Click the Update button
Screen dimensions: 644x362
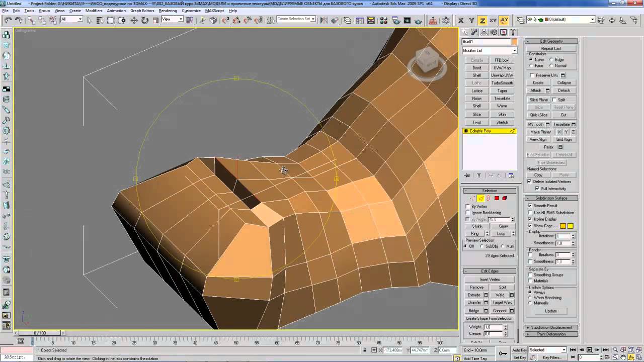pos(551,311)
